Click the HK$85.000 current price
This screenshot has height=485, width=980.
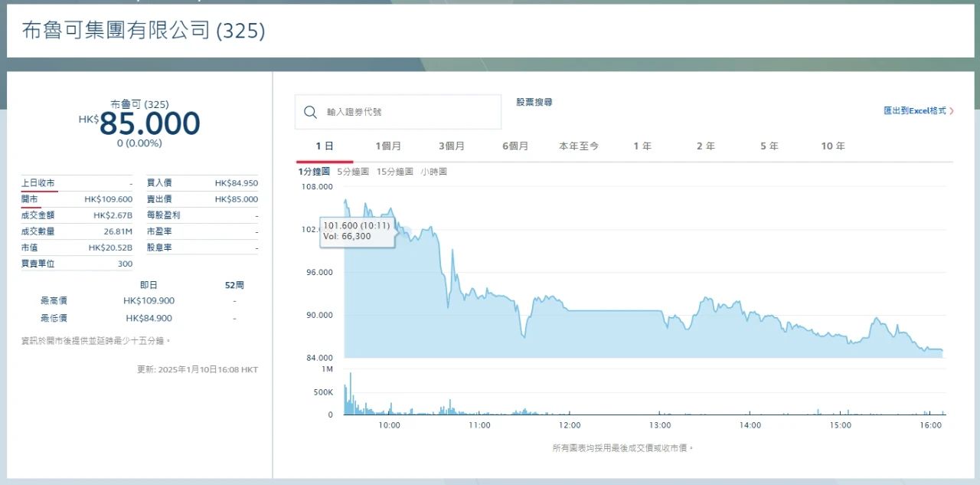[139, 123]
